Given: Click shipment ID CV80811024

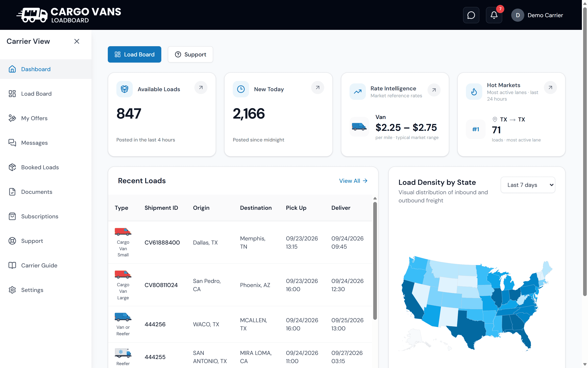Looking at the screenshot, I should 161,285.
